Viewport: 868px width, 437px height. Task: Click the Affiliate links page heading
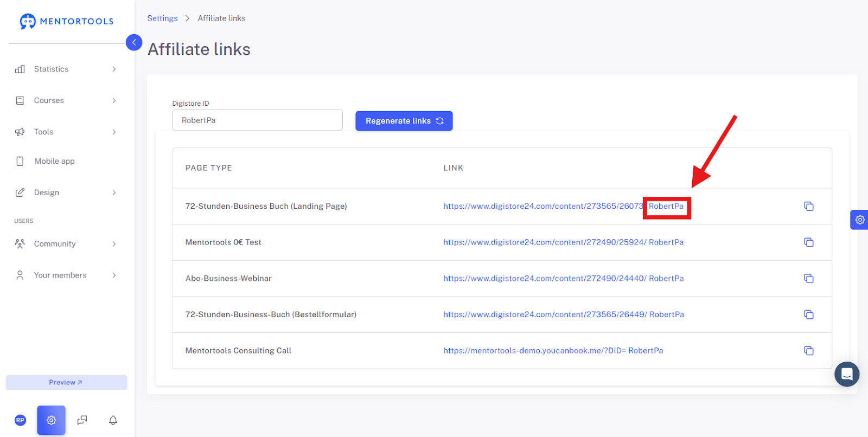(x=199, y=49)
